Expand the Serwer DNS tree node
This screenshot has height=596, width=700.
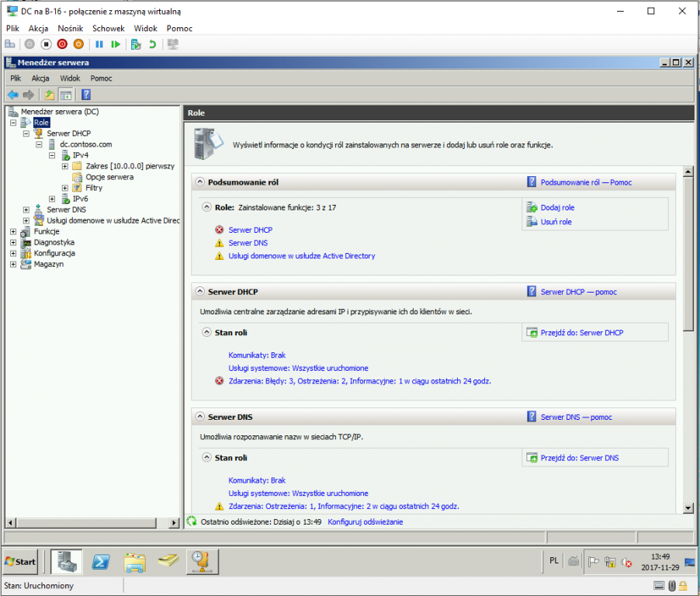point(26,210)
